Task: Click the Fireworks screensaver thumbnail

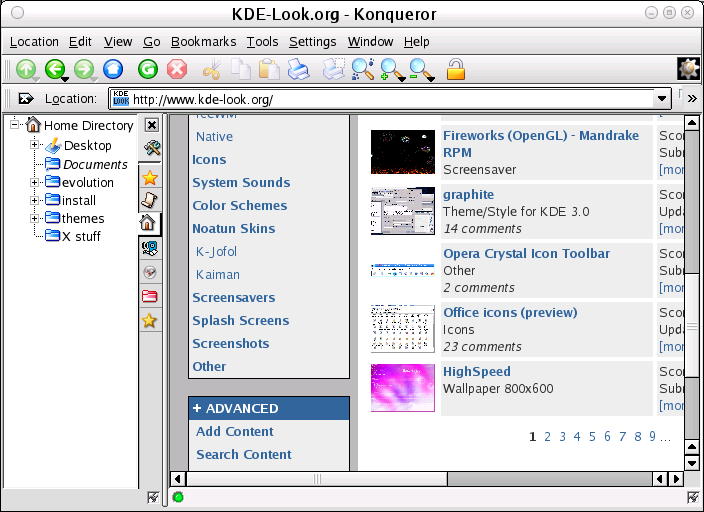Action: (403, 152)
